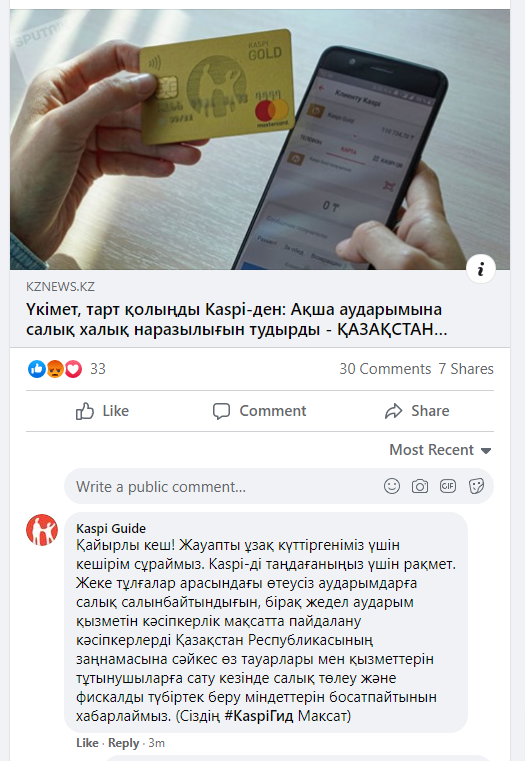The image size is (525, 761).
Task: Like the post
Action: (x=102, y=411)
